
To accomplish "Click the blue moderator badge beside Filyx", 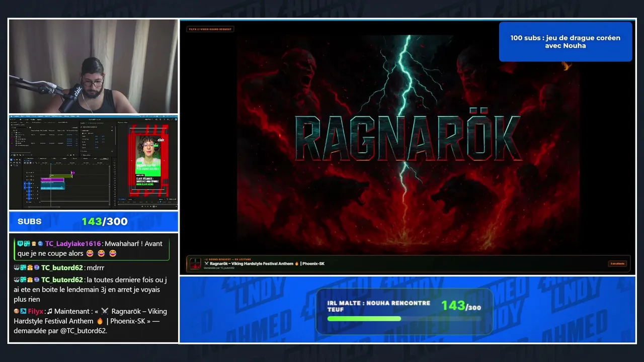I will pyautogui.click(x=23, y=312).
